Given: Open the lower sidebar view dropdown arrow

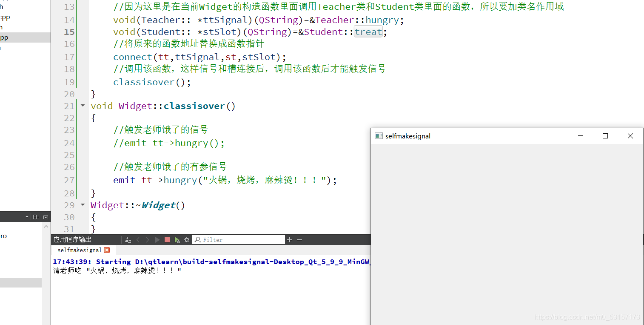Looking at the screenshot, I should [x=27, y=217].
